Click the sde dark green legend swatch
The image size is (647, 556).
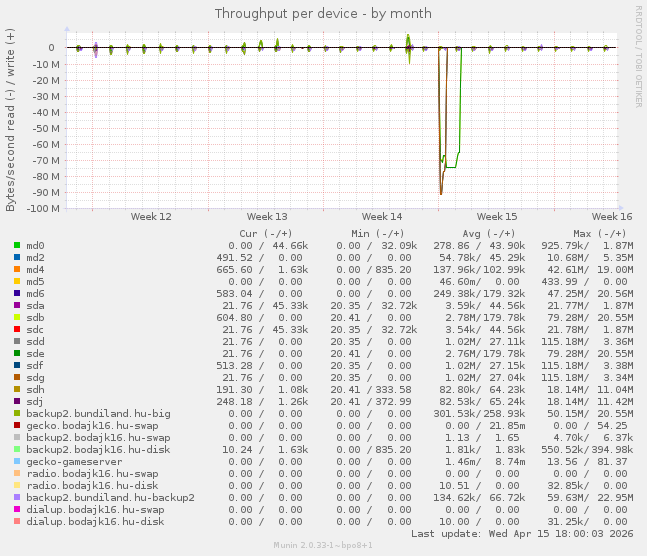click(x=17, y=353)
